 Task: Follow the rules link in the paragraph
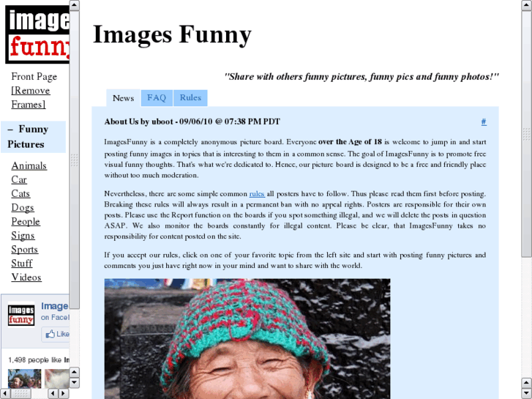coord(257,194)
